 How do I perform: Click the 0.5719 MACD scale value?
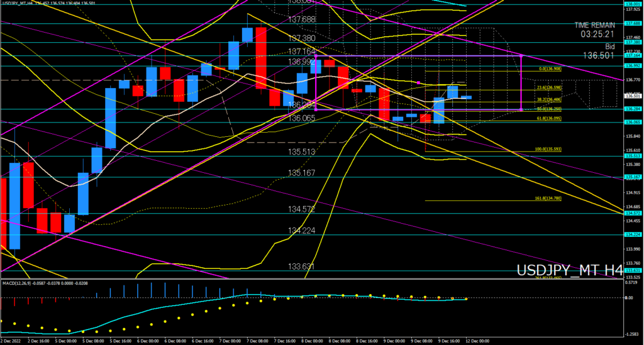[x=631, y=283]
